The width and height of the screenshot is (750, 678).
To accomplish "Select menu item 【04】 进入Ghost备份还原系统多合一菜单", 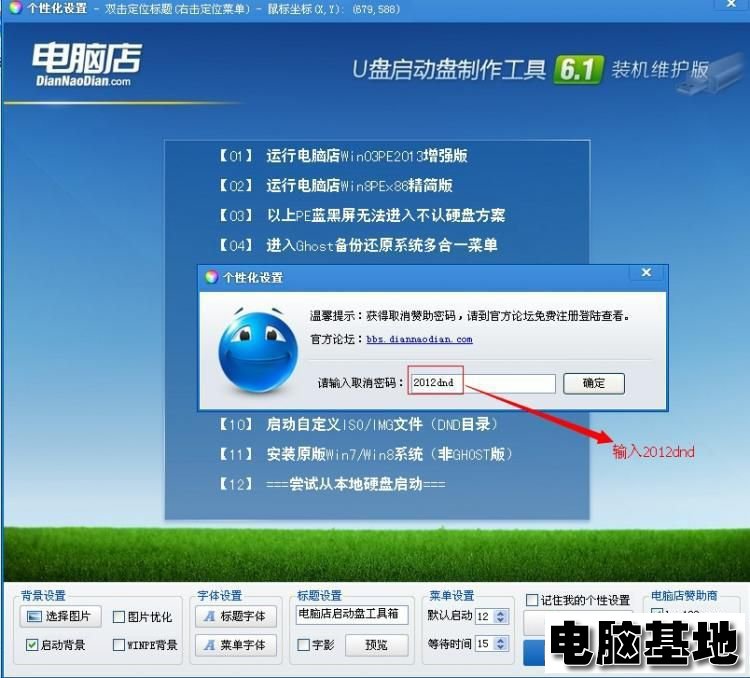I will point(358,245).
